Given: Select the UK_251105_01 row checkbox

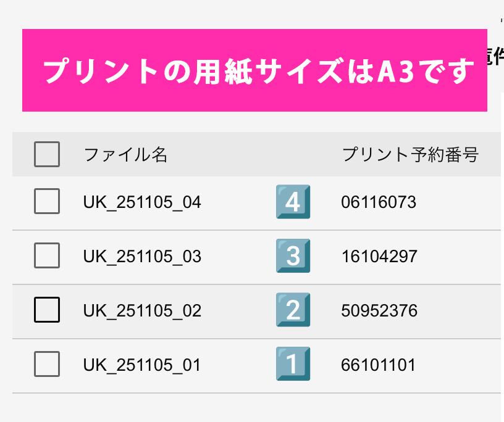Looking at the screenshot, I should pyautogui.click(x=47, y=364).
